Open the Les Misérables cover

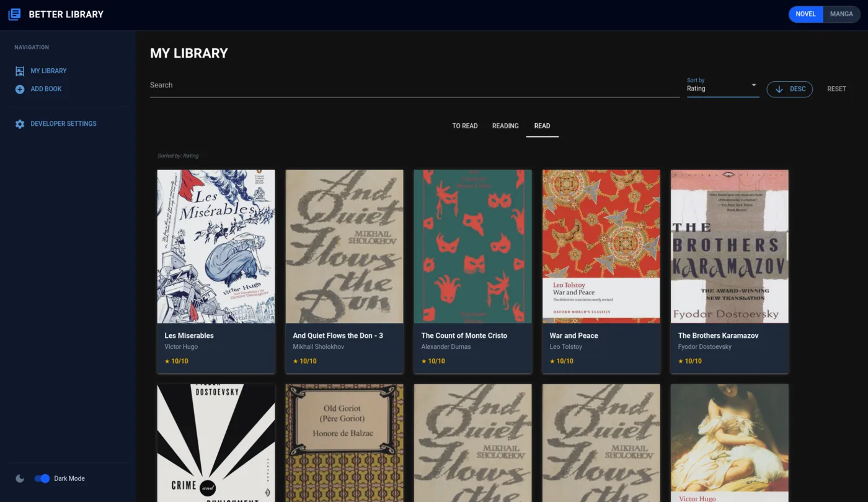click(216, 247)
